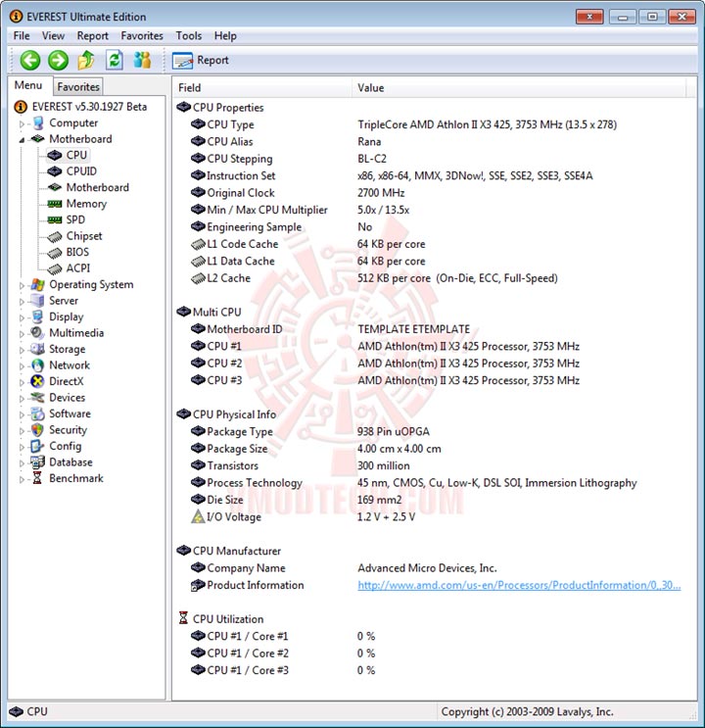Click the Network globe icon
Screen dimensions: 705x728
coord(37,365)
